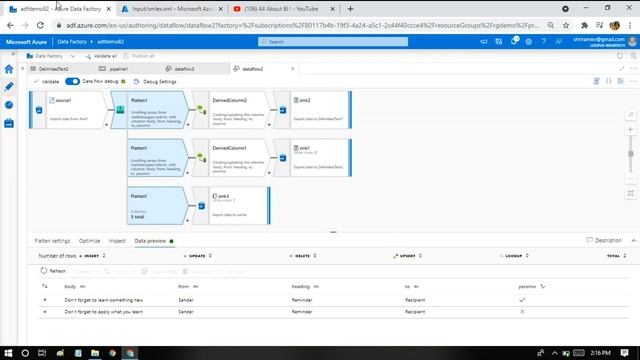Image resolution: width=640 pixels, height=360 pixels.
Task: Click cell 'Don't forget to apply what you learn'
Action: coord(104,312)
